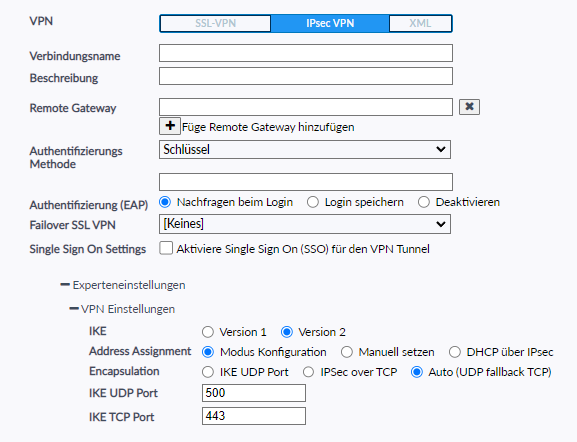
Task: Select Nachfragen beim Login radio button
Action: coord(165,202)
